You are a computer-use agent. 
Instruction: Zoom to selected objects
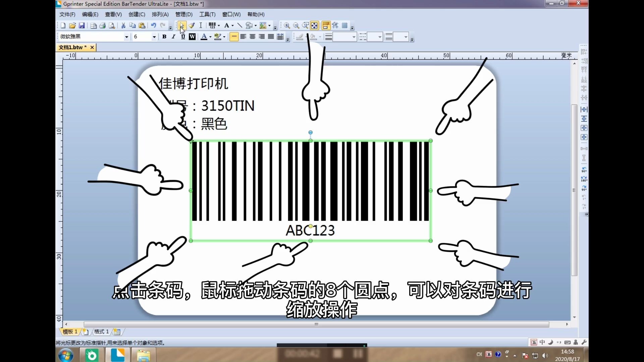[305, 25]
